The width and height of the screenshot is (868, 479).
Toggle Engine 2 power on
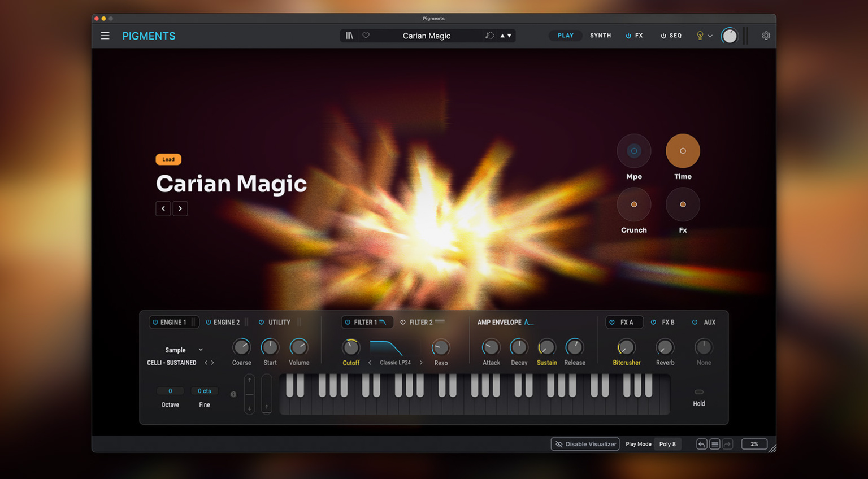point(209,322)
